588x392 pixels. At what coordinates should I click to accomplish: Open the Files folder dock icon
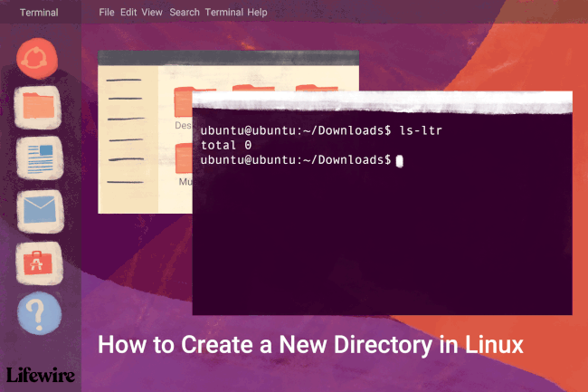tap(38, 108)
